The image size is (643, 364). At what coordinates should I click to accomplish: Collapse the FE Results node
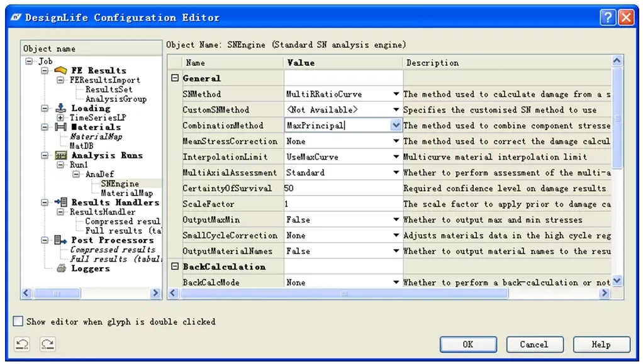(45, 70)
